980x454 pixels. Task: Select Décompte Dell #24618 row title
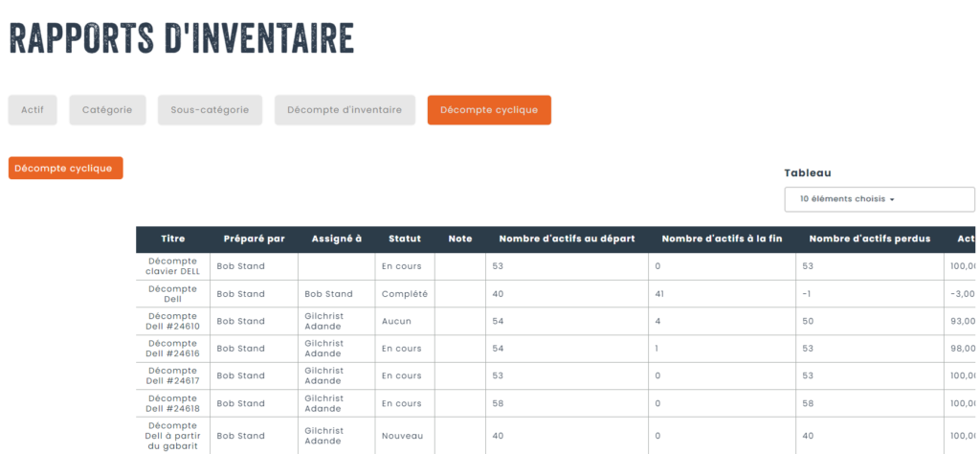point(173,403)
